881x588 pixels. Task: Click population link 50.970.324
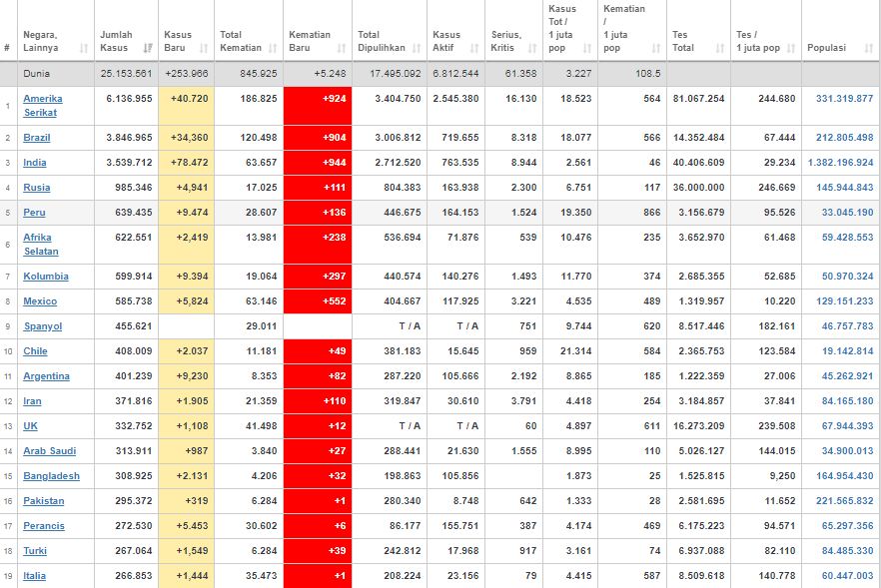click(x=847, y=277)
